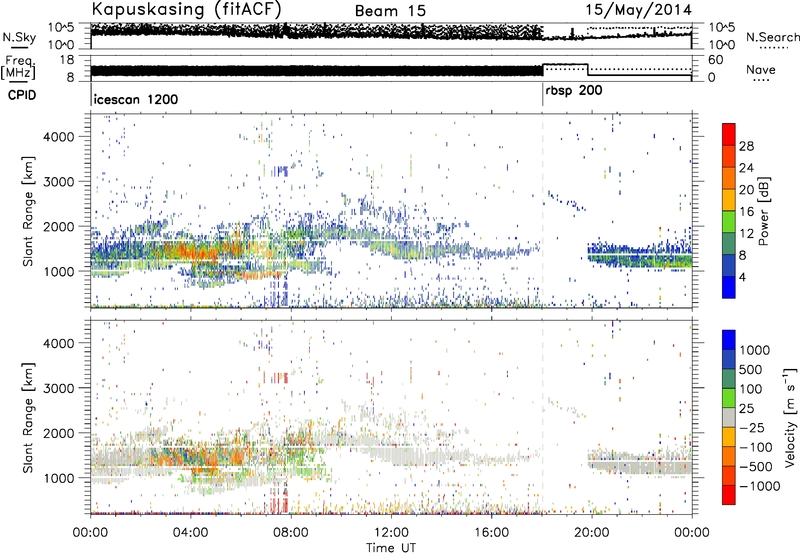This screenshot has width=800, height=554.
Task: Pick the bright blue bottom segment of Power colorbar
Action: click(x=729, y=287)
